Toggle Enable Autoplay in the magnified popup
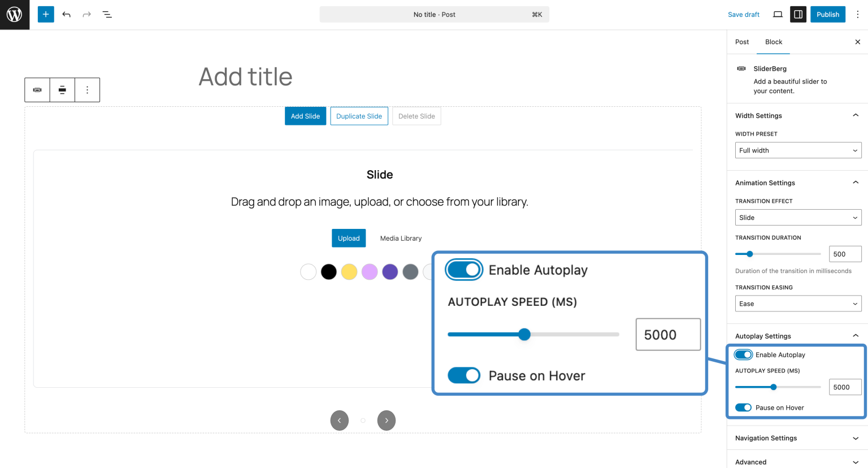 464,270
